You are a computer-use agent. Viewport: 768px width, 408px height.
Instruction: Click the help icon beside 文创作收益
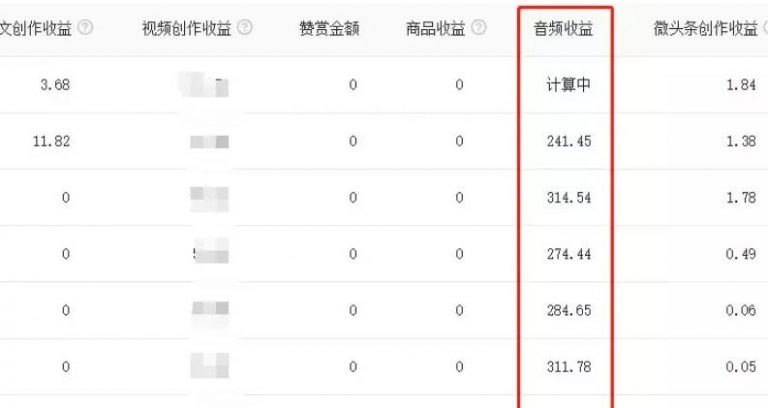(85, 28)
